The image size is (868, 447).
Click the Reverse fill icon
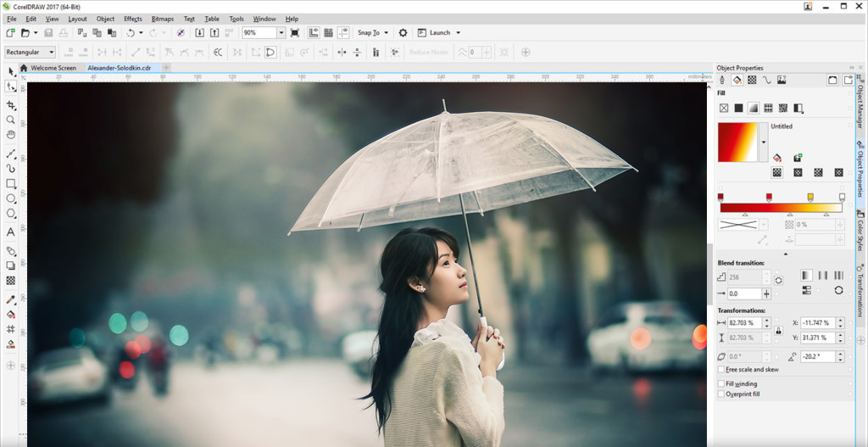(838, 290)
